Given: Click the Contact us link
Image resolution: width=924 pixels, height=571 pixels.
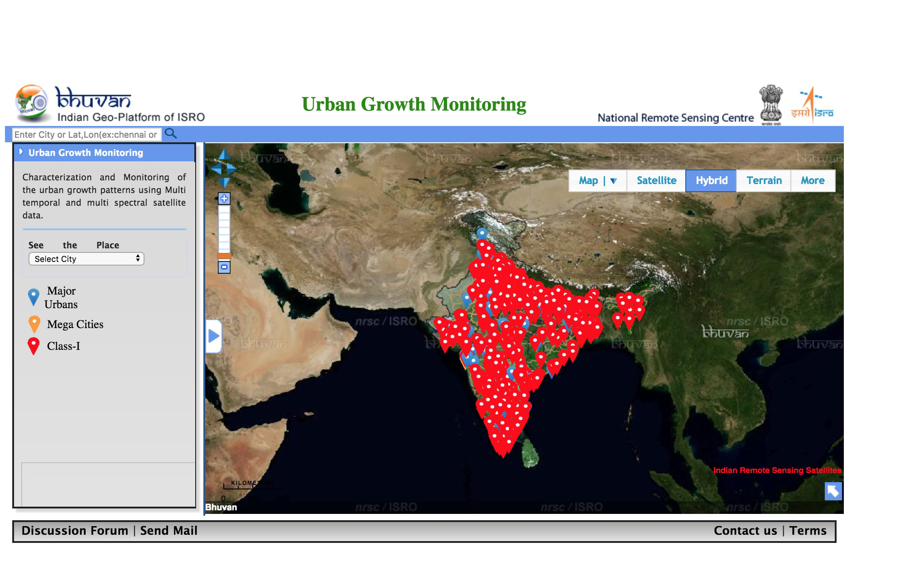Looking at the screenshot, I should click(x=745, y=531).
